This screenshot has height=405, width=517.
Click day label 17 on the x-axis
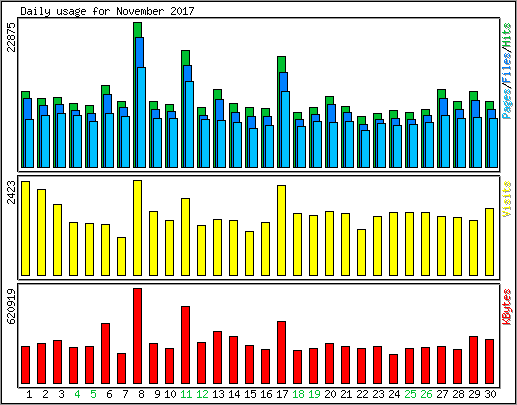pos(282,394)
